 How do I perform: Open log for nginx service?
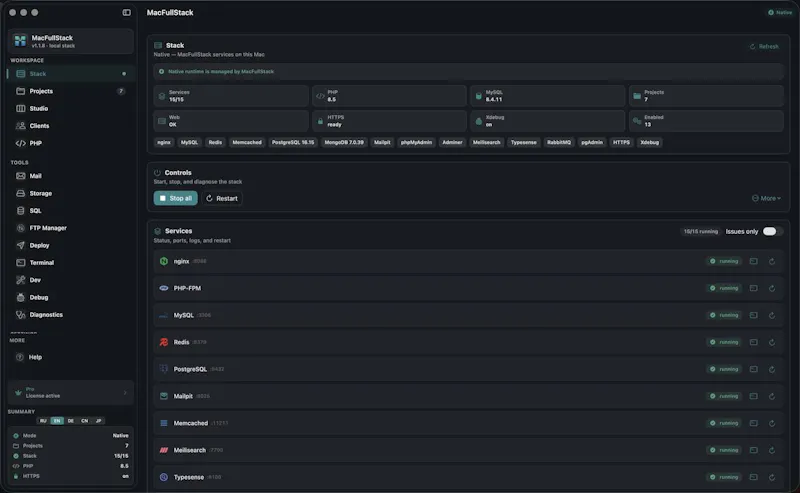coord(753,261)
